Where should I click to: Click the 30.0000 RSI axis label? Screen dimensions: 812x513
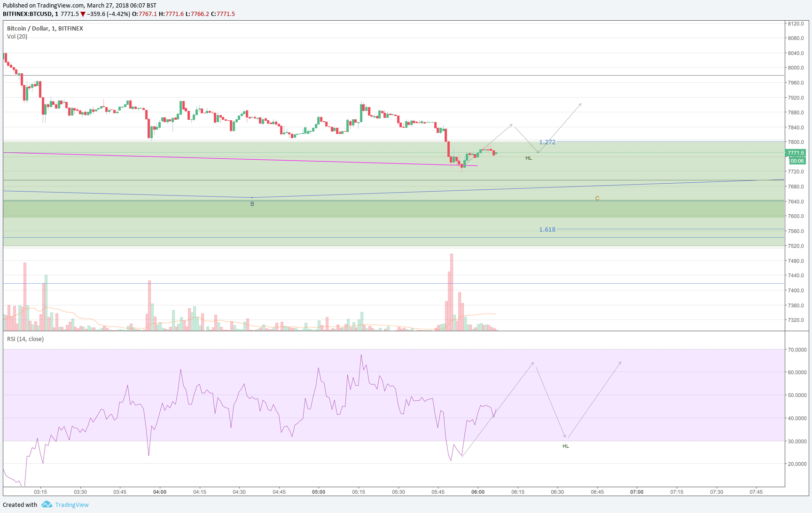tap(797, 441)
